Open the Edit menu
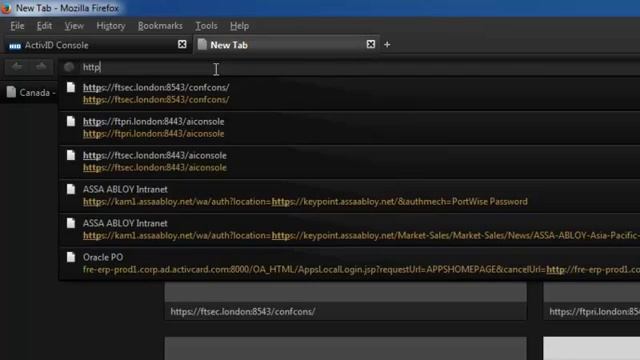This screenshot has width=640, height=360. point(44,26)
